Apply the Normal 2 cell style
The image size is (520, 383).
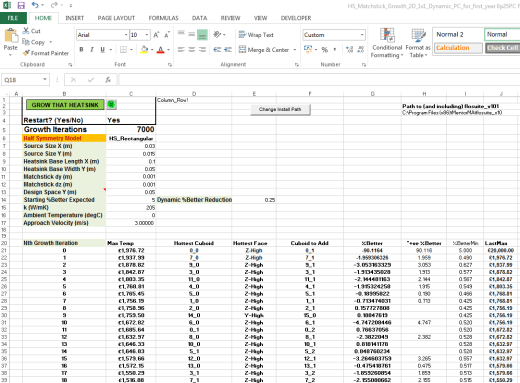coord(458,34)
